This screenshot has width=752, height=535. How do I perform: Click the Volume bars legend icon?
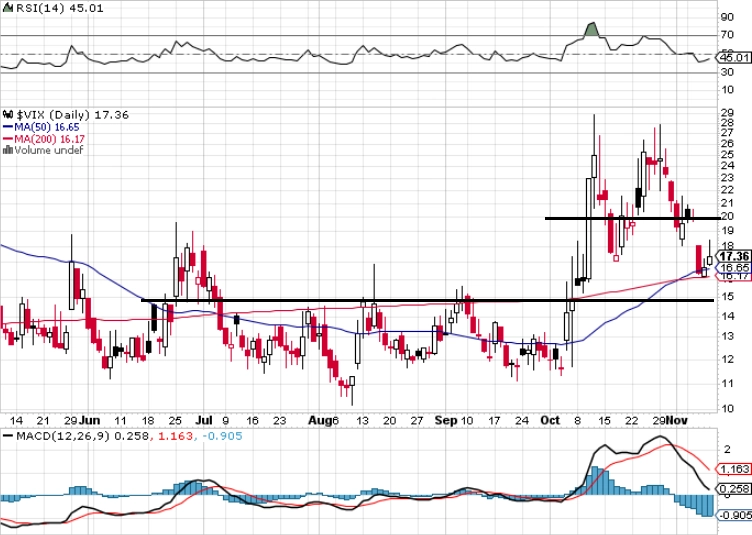pos(8,150)
